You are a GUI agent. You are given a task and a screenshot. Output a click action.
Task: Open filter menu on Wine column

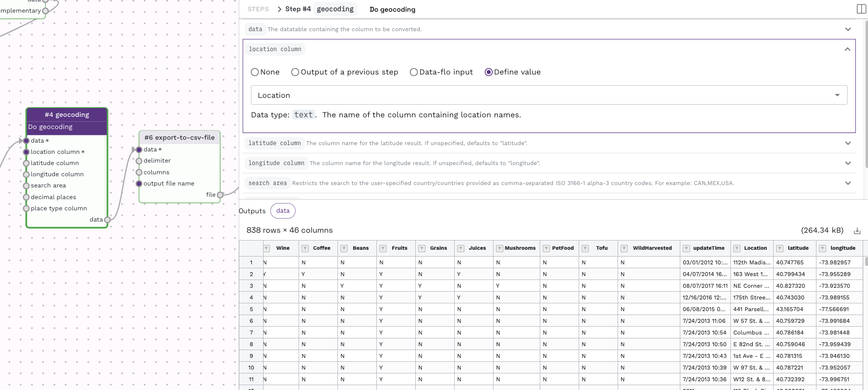pyautogui.click(x=266, y=248)
